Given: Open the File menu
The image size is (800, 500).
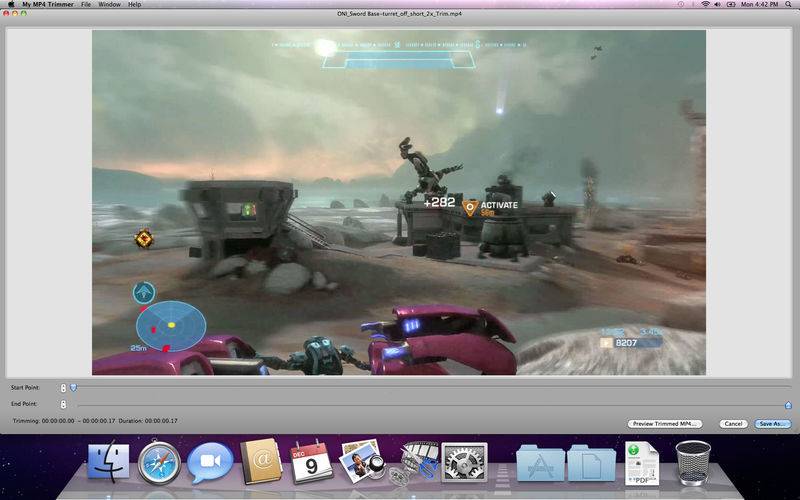Looking at the screenshot, I should [86, 4].
